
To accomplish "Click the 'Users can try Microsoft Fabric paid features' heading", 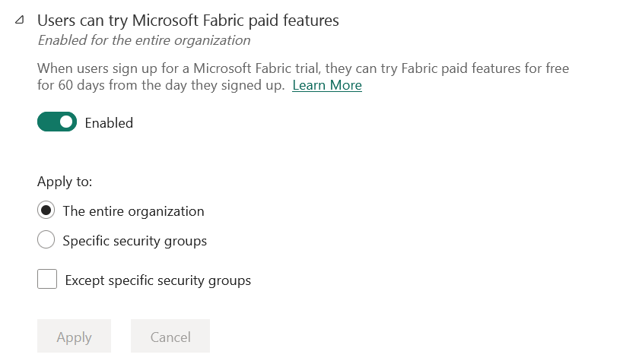I will click(188, 21).
